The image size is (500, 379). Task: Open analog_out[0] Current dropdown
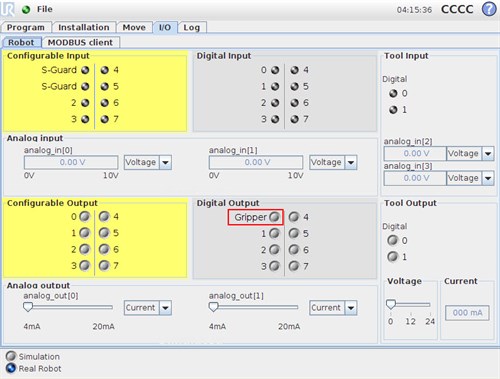[x=148, y=308]
